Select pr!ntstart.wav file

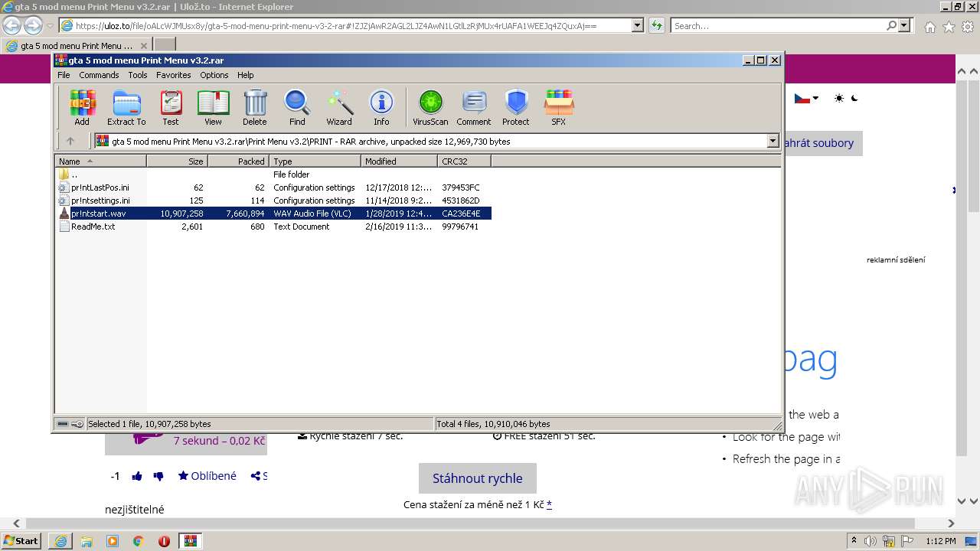[274, 214]
